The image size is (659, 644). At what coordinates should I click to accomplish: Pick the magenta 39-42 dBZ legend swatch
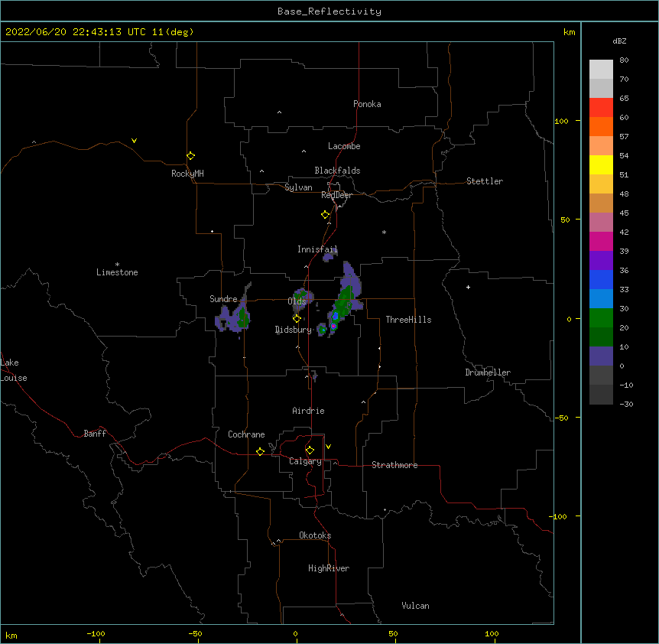[601, 241]
